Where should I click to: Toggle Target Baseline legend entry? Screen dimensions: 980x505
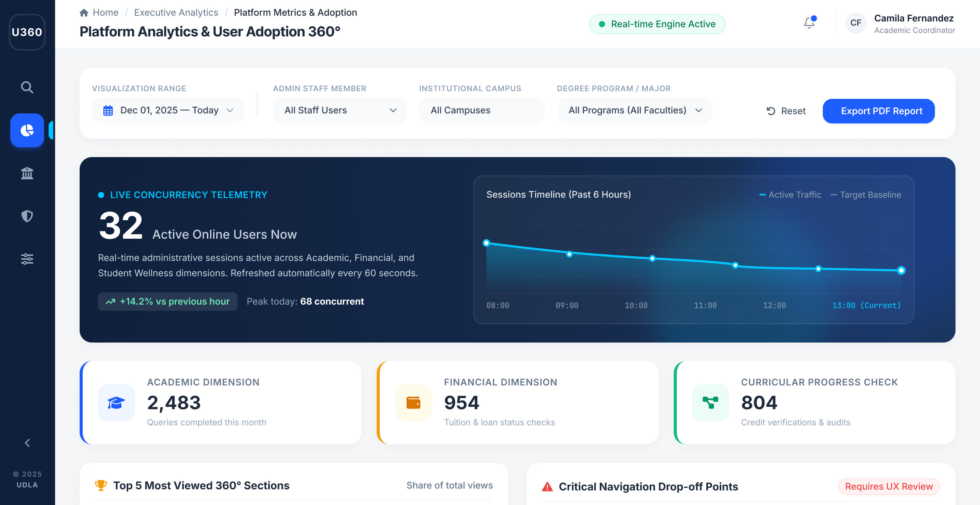866,195
